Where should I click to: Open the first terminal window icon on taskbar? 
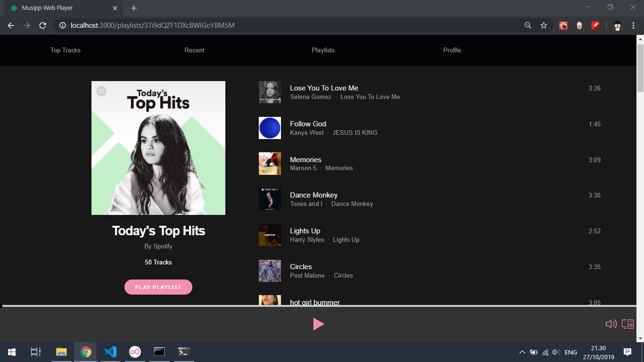tap(159, 352)
